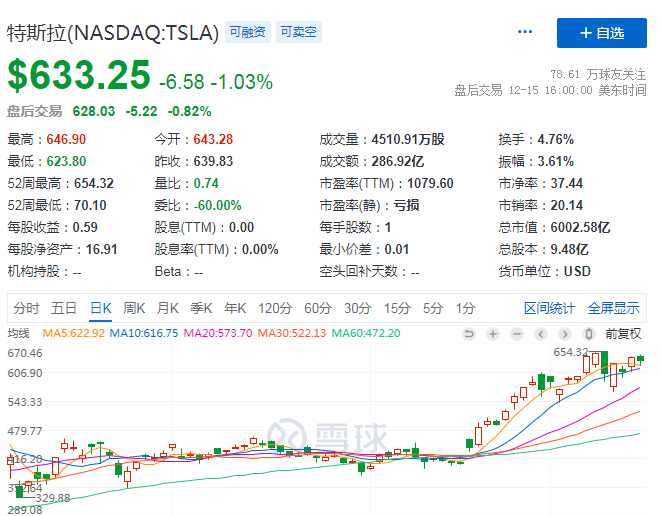Switch to 30分 interval tab
The height and width of the screenshot is (516, 661).
click(357, 308)
